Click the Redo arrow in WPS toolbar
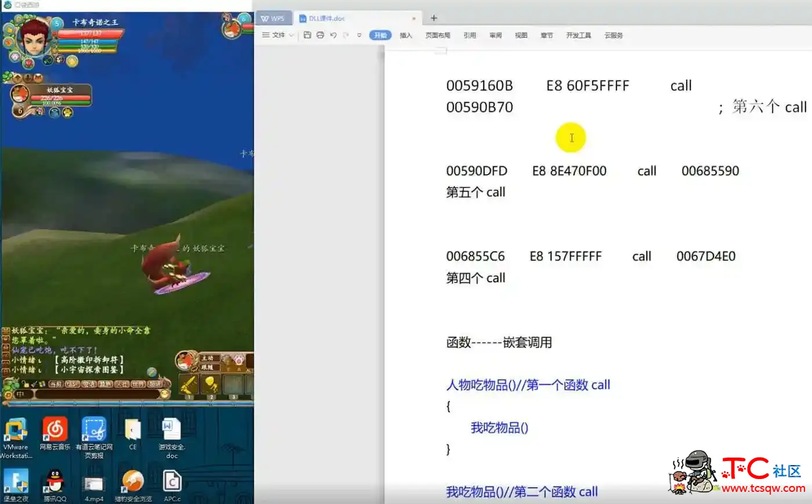 tap(346, 35)
